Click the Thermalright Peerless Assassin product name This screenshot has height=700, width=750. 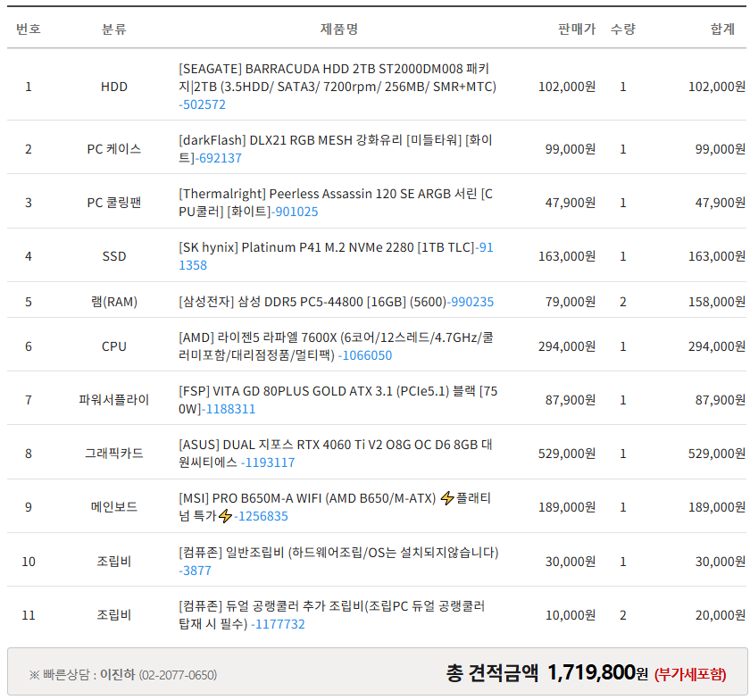(336, 203)
